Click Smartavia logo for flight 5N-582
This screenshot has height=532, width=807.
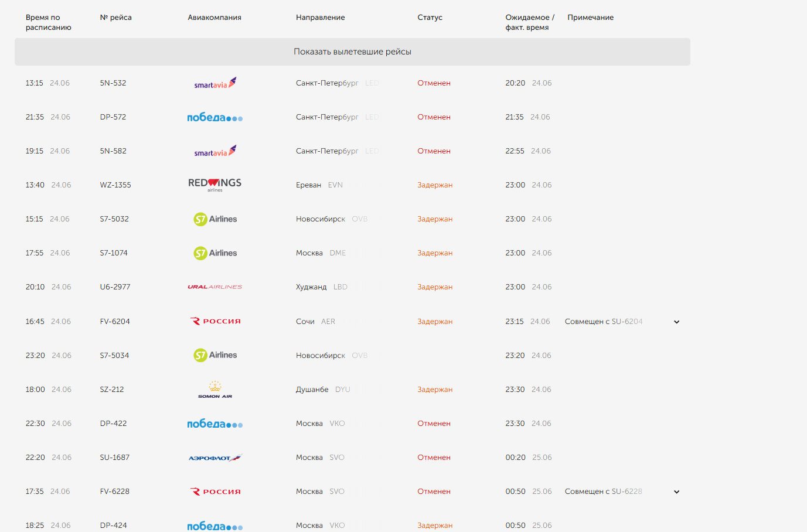215,151
